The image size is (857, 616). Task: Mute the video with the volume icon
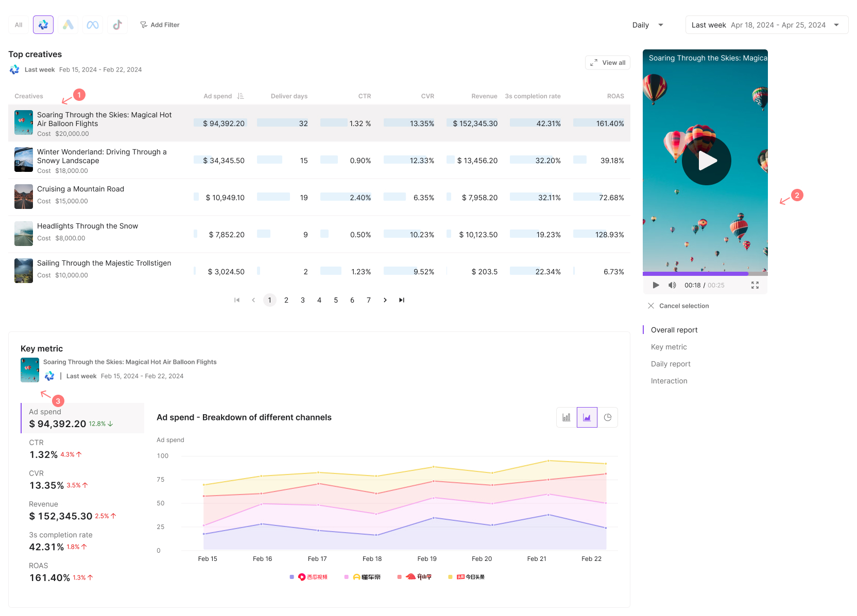pos(672,285)
